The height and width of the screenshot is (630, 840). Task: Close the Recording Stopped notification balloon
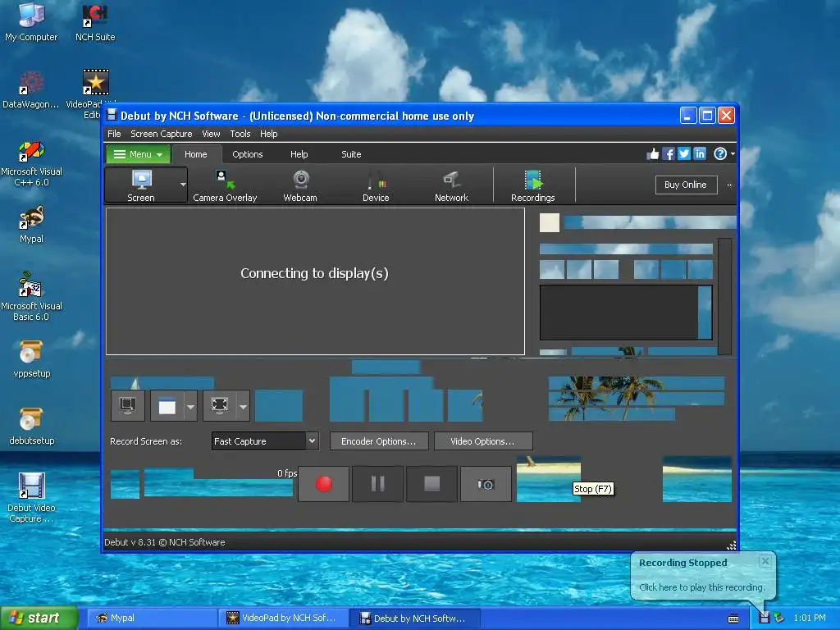click(x=765, y=561)
